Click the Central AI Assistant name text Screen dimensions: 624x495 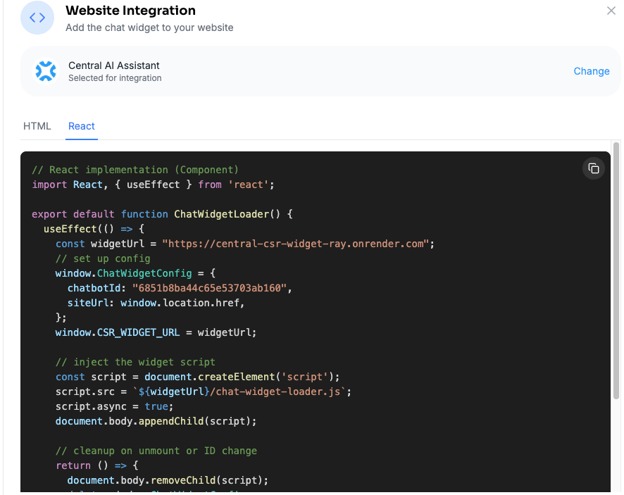click(113, 65)
